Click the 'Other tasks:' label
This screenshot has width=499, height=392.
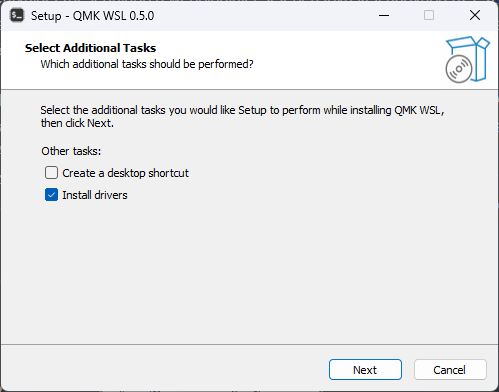pyautogui.click(x=71, y=151)
